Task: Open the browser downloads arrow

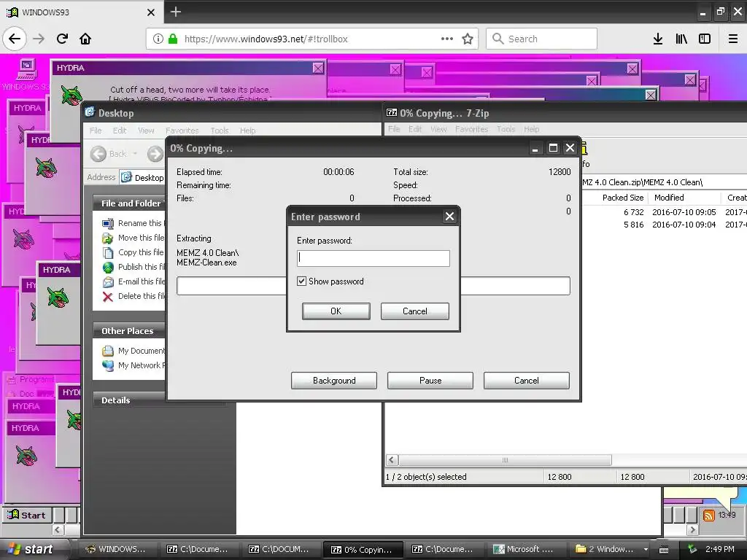Action: click(658, 39)
